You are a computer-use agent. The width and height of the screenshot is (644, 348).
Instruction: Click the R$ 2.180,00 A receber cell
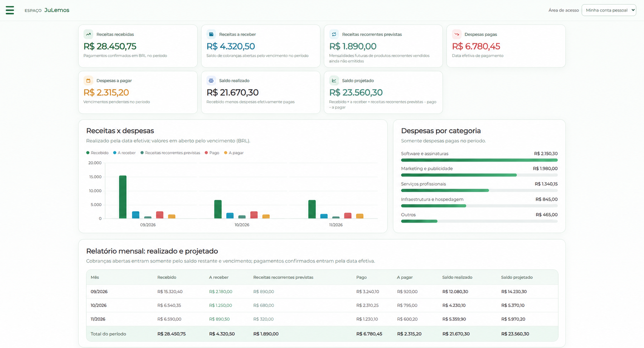point(221,292)
